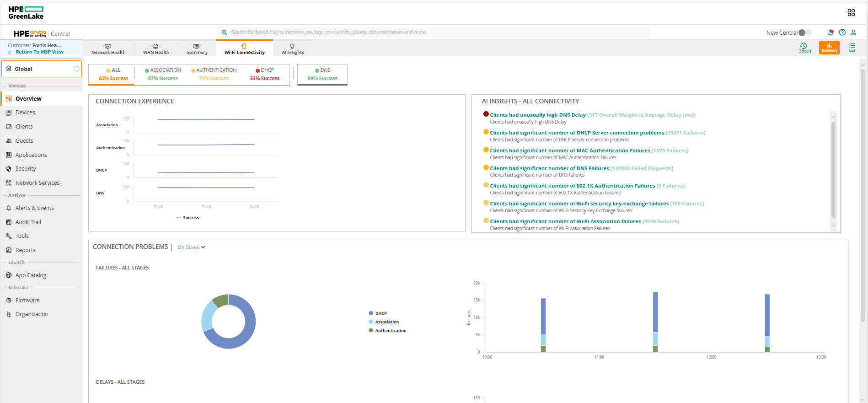Toggle DHCP series in failures legend
Screen dimensions: 868x403
[380, 313]
